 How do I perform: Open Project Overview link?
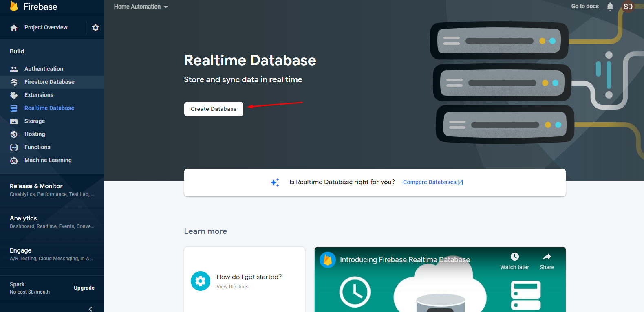point(46,28)
